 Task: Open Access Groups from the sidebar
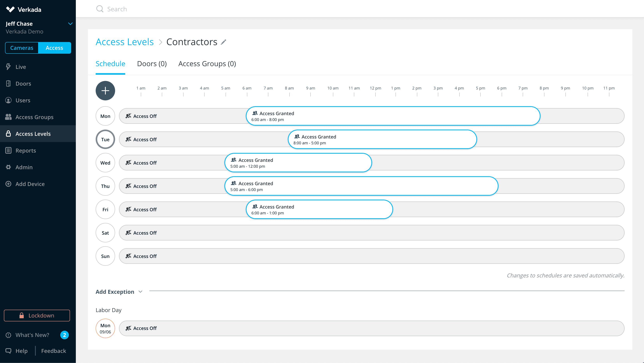[34, 117]
